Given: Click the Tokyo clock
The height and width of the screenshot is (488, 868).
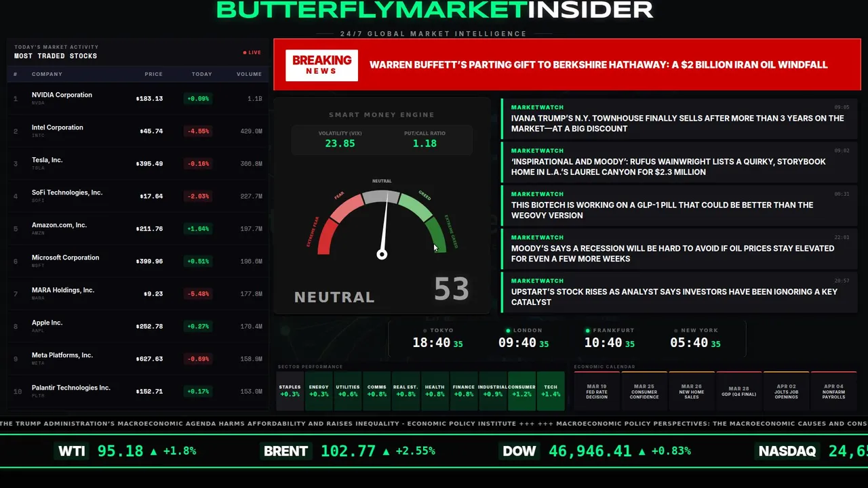Looking at the screenshot, I should click(x=437, y=343).
